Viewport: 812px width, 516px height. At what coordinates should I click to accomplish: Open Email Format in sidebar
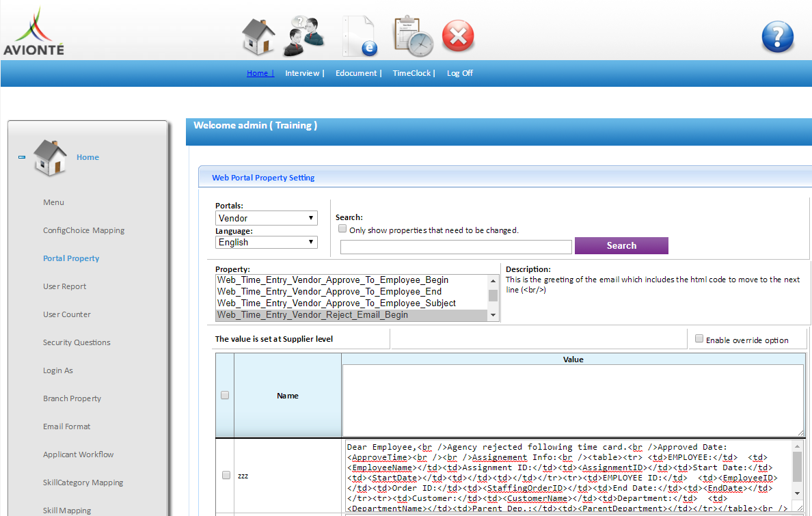[x=66, y=426]
